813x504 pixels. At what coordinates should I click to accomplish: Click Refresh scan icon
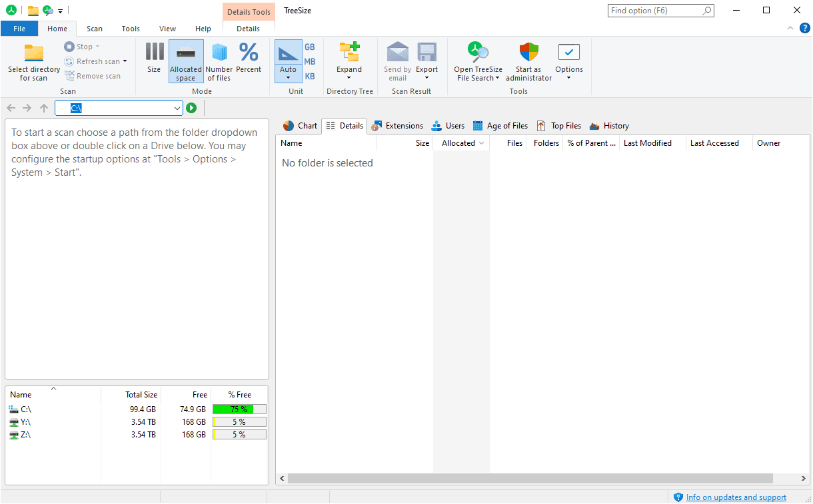[x=69, y=61]
